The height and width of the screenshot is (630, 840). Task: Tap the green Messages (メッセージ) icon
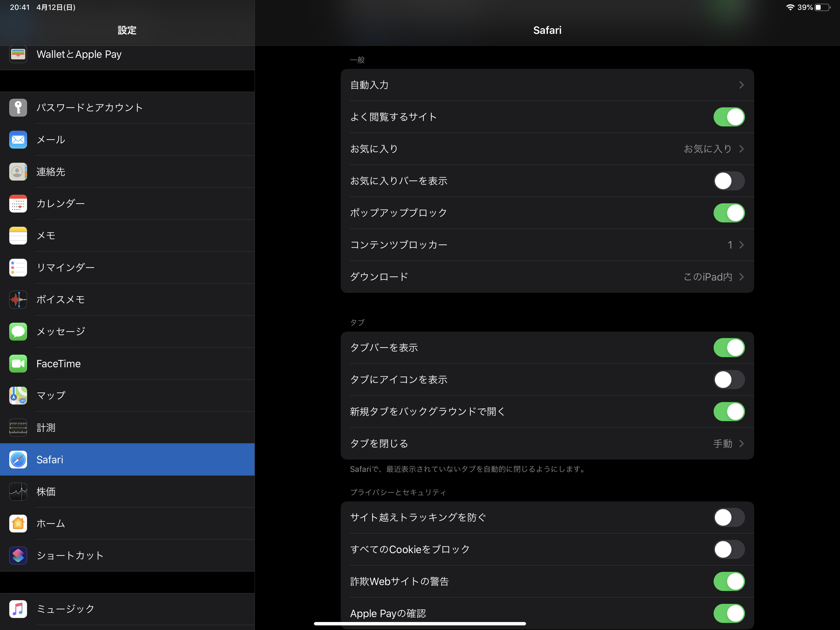point(18,331)
